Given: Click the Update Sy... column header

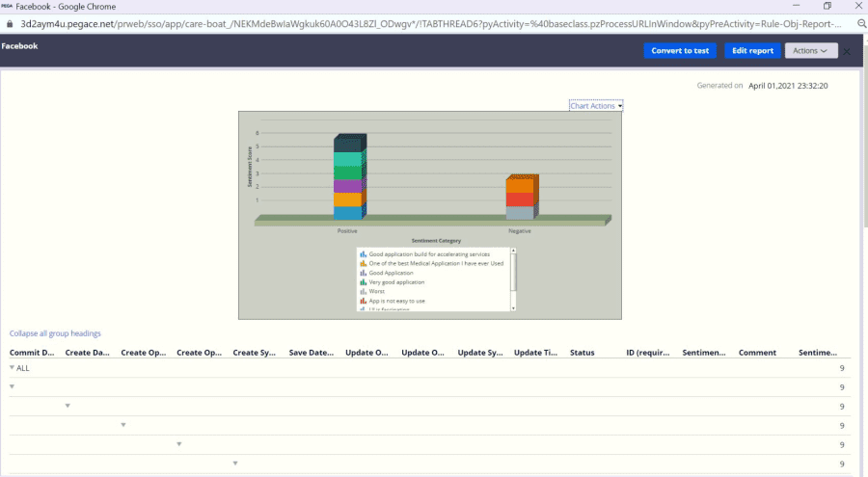Looking at the screenshot, I should 480,353.
